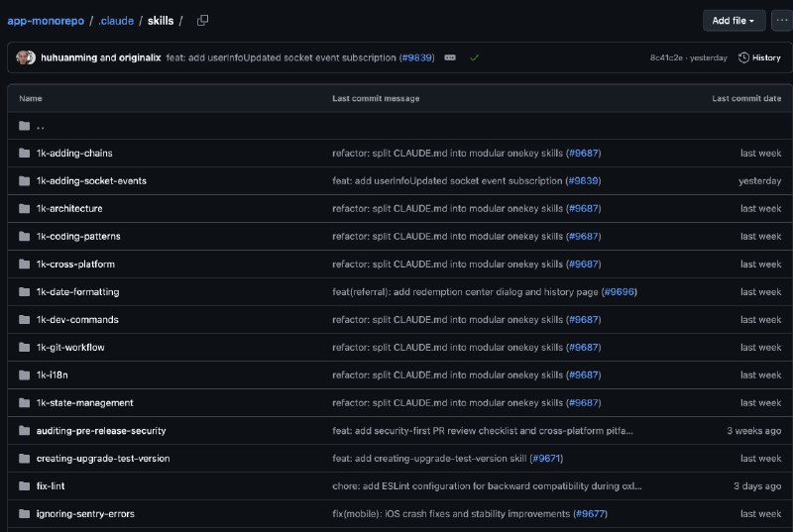
Task: Open auditing-pre-release-security folder
Action: click(x=101, y=430)
